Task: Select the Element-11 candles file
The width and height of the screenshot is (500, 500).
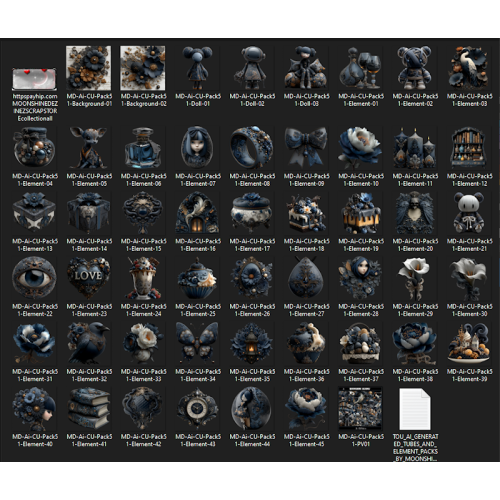Action: pos(415,148)
